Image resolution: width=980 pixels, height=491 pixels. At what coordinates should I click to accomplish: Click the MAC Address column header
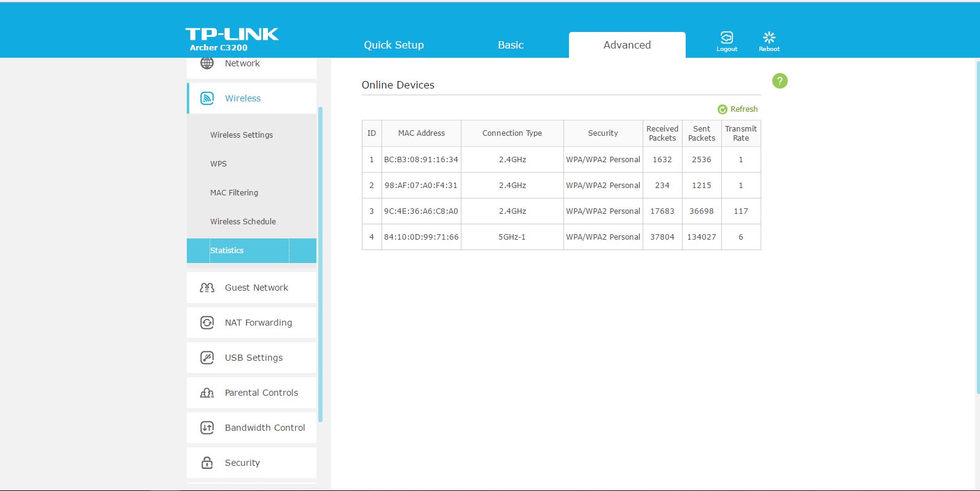pos(421,133)
